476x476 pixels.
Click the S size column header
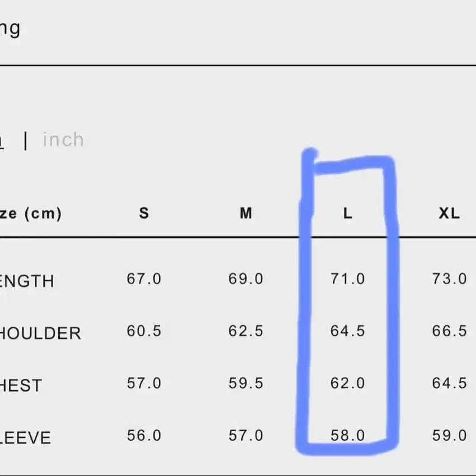point(144,213)
